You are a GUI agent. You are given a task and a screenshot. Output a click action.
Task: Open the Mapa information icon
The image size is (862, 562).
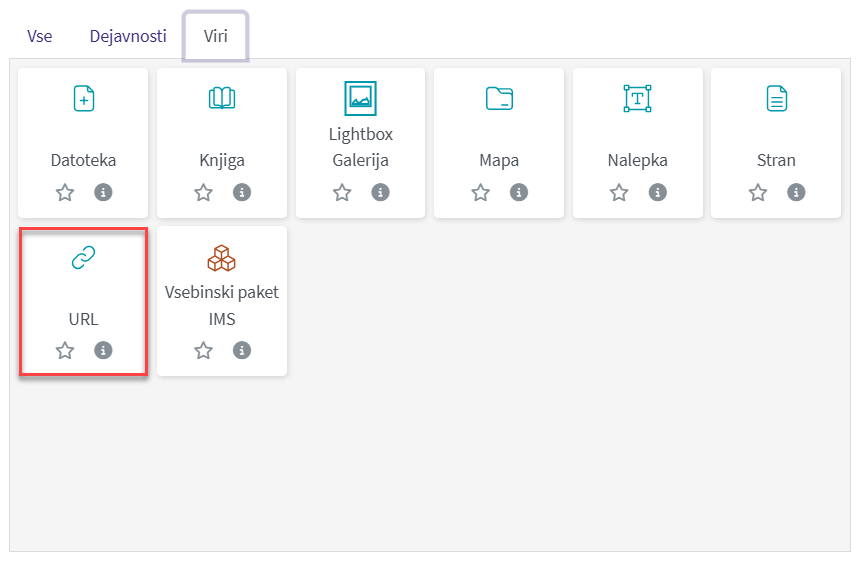point(518,192)
